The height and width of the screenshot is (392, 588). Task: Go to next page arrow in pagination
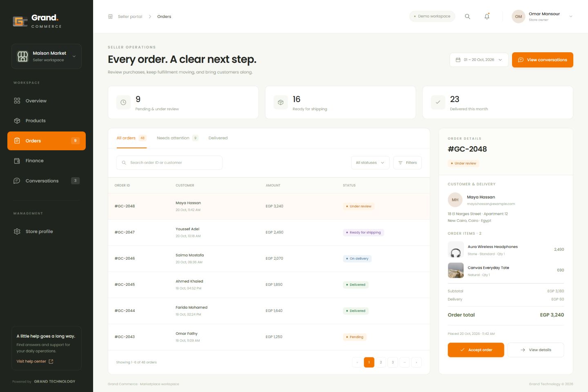(x=416, y=362)
